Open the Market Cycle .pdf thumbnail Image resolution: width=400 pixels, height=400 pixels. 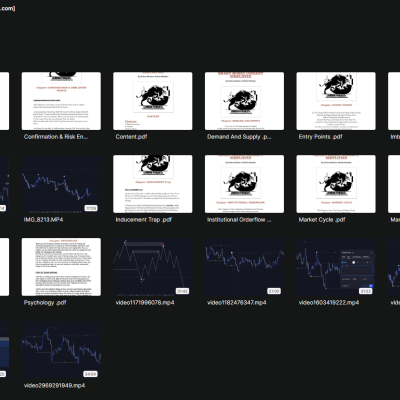click(x=336, y=184)
